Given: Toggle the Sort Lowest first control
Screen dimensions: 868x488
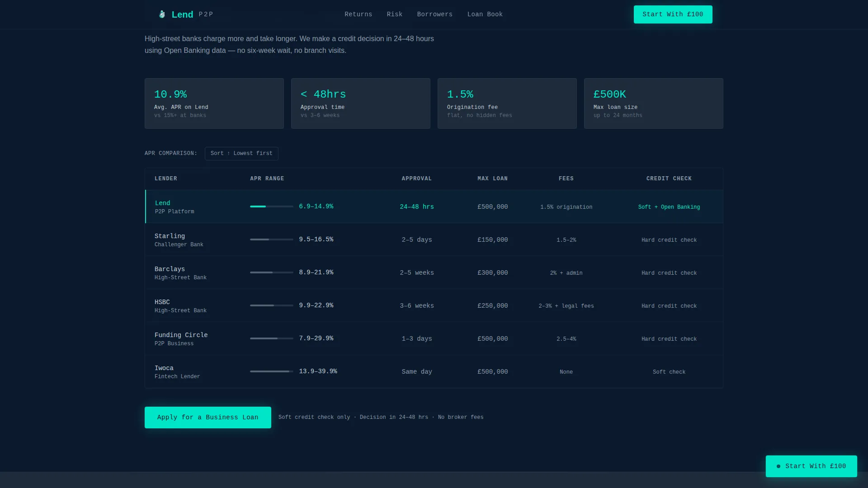Looking at the screenshot, I should [x=241, y=154].
